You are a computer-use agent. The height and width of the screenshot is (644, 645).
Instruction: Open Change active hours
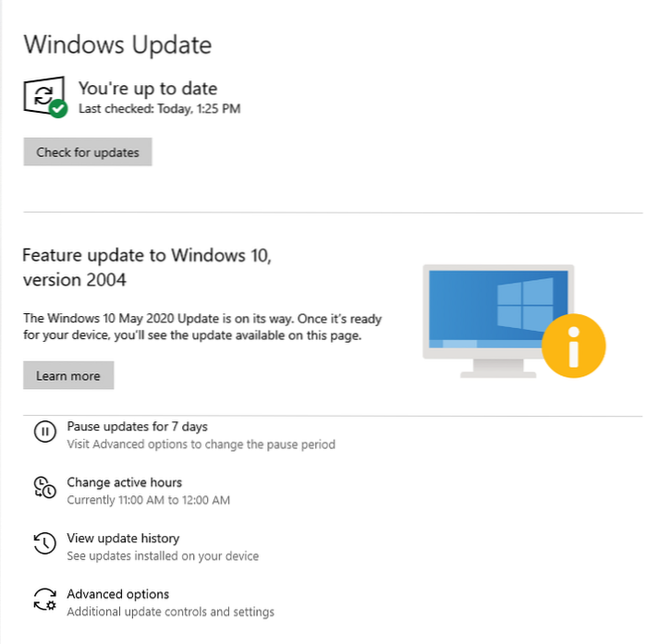tap(124, 482)
